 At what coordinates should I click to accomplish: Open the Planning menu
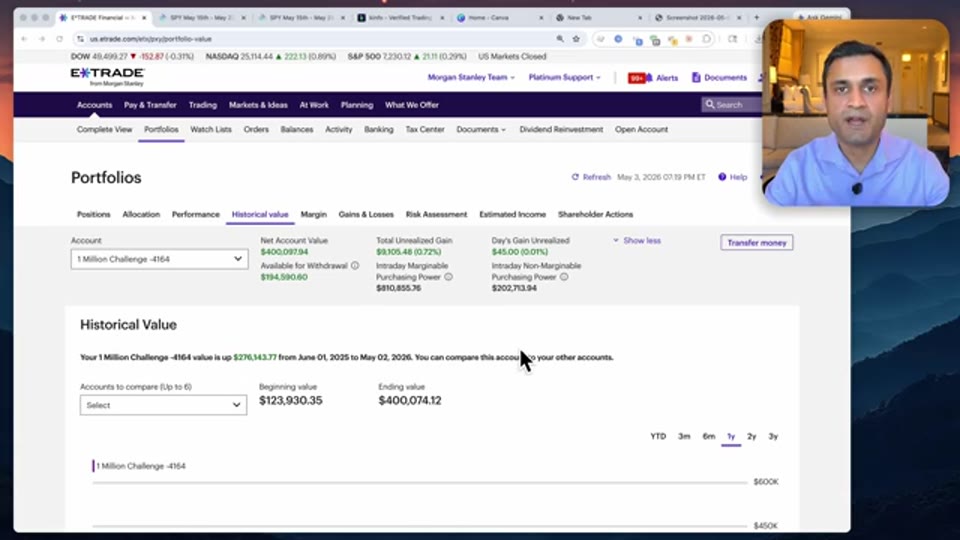(357, 105)
